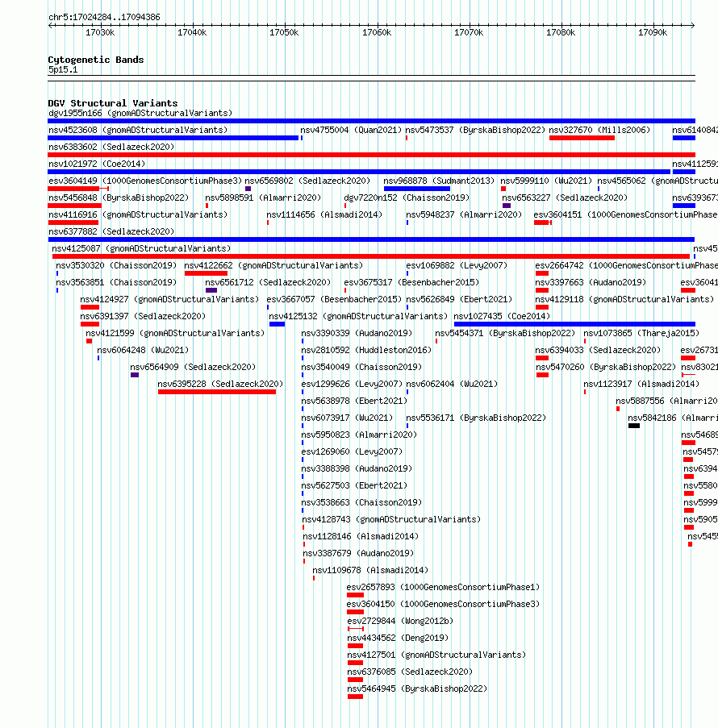This screenshot has width=718, height=728.
Task: Click nsv5473537 (ByrskaBishop2022) label
Action: (475, 130)
